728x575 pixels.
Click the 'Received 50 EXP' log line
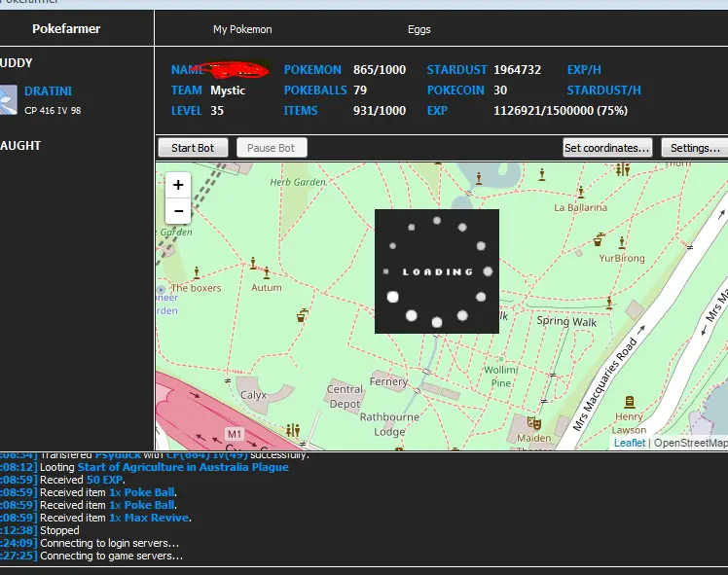[83, 480]
